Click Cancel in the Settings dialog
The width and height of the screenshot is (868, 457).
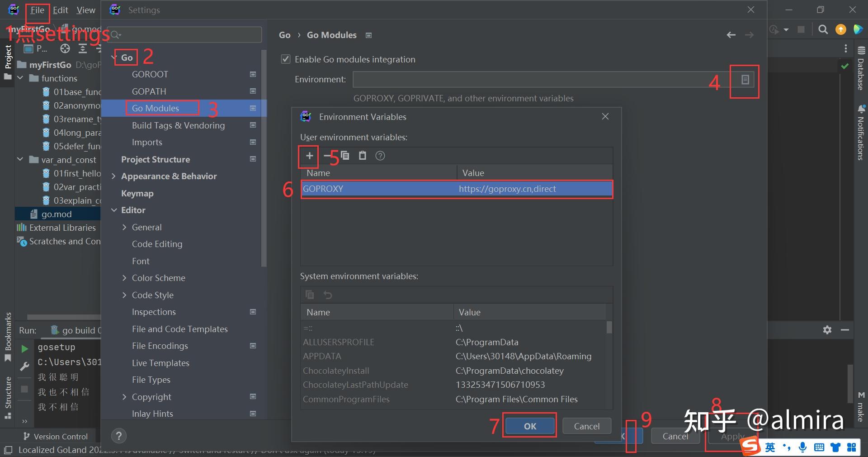point(675,436)
